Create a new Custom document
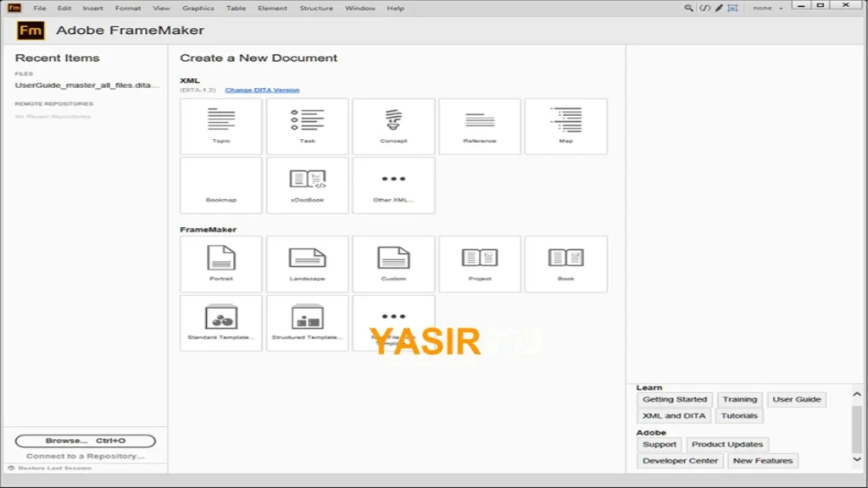 tap(393, 264)
